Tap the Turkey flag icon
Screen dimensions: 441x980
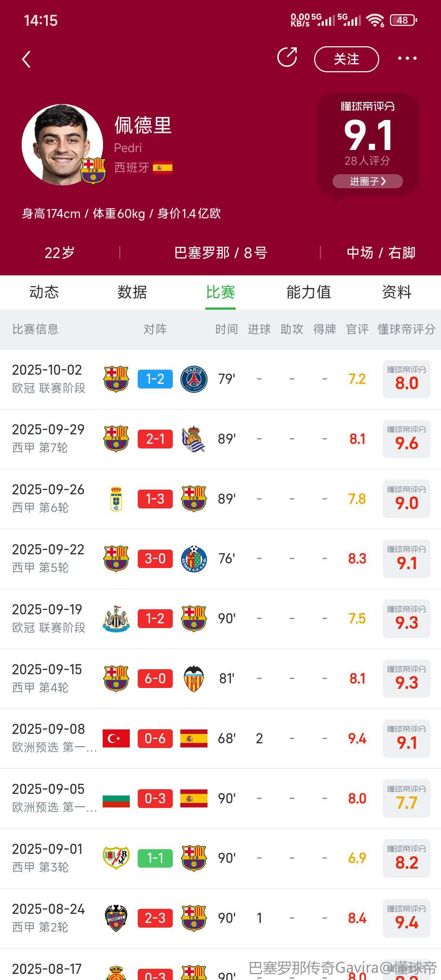[x=116, y=738]
